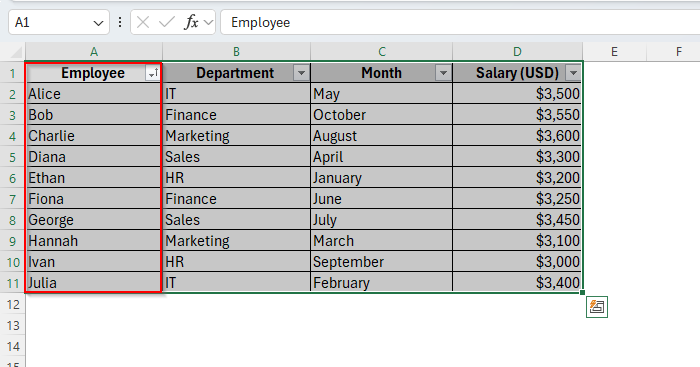Select the $3,550 salary cell
700x367 pixels.
tap(517, 115)
